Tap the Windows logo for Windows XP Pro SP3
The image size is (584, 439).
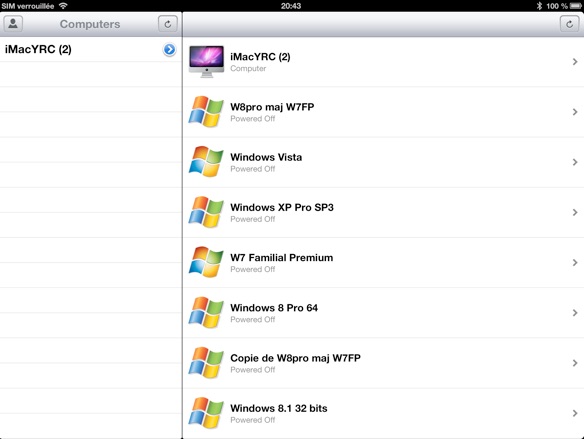[206, 212]
